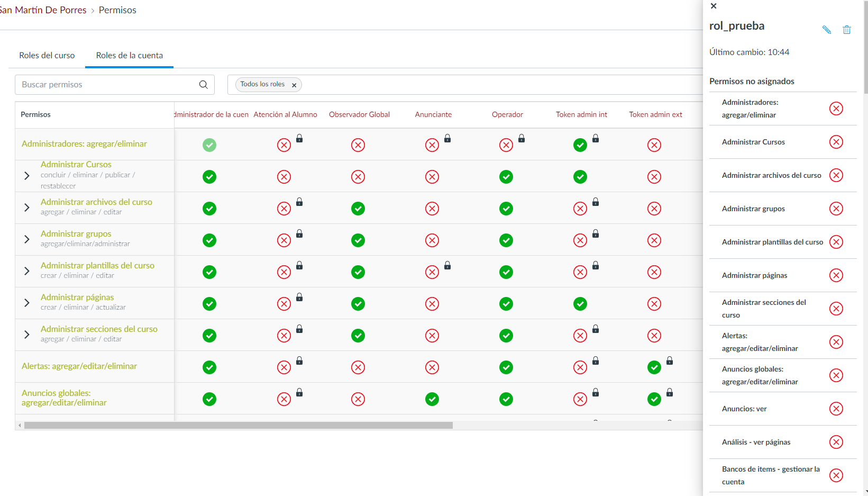The height and width of the screenshot is (496, 868).
Task: Click Observador Global's X for 'Anuncios globales'
Action: 358,399
